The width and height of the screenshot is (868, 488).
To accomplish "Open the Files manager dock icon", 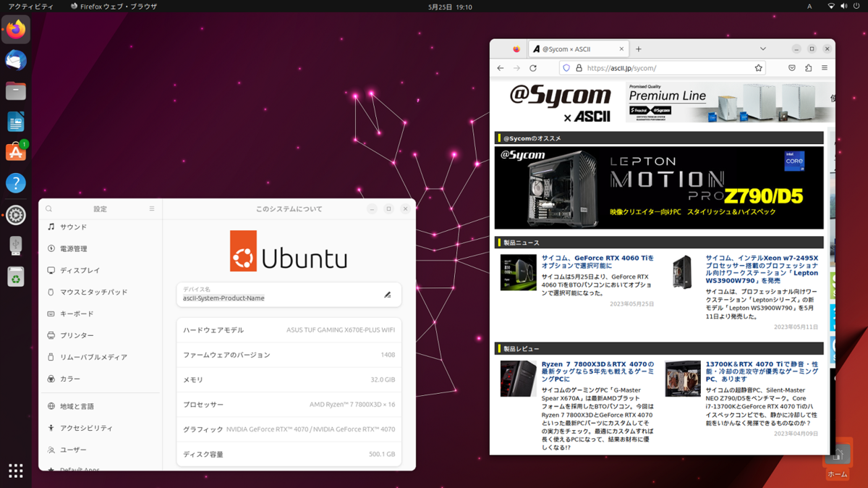I will pos(16,91).
